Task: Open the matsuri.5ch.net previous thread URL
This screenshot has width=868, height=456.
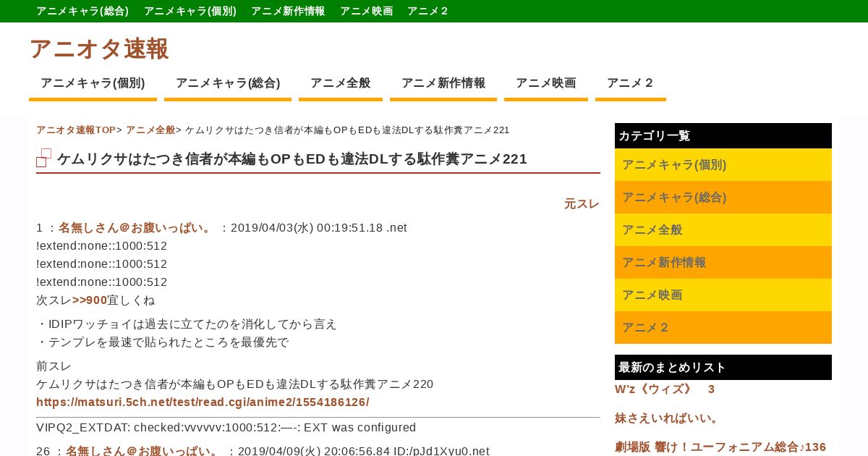Action: pyautogui.click(x=203, y=402)
